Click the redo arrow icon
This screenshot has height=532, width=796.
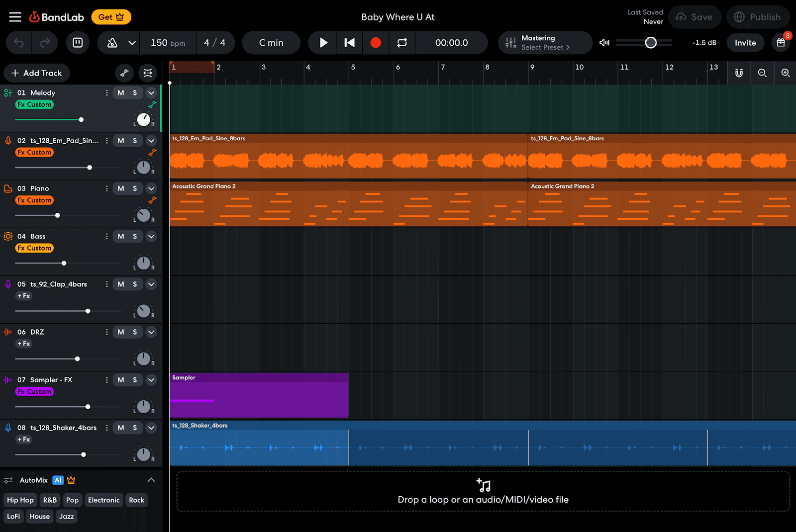[45, 43]
